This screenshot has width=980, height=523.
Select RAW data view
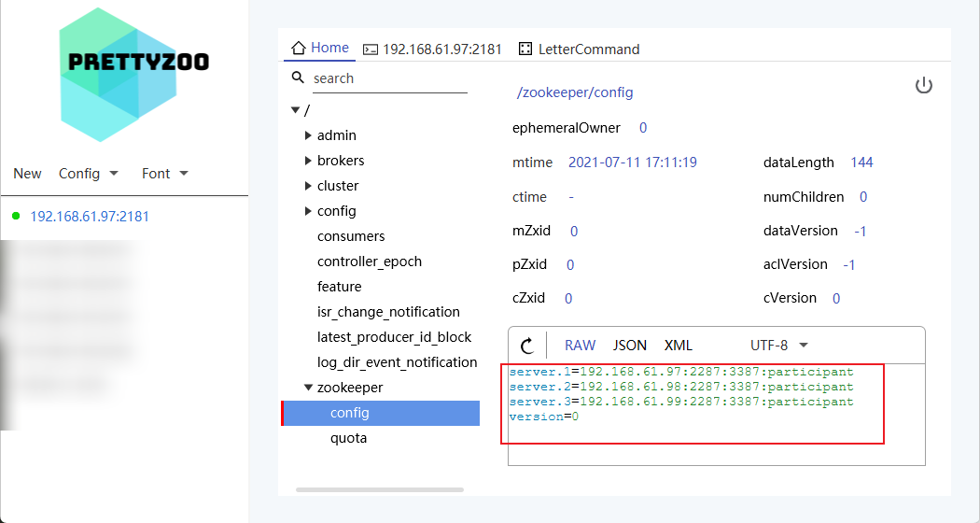(x=580, y=346)
